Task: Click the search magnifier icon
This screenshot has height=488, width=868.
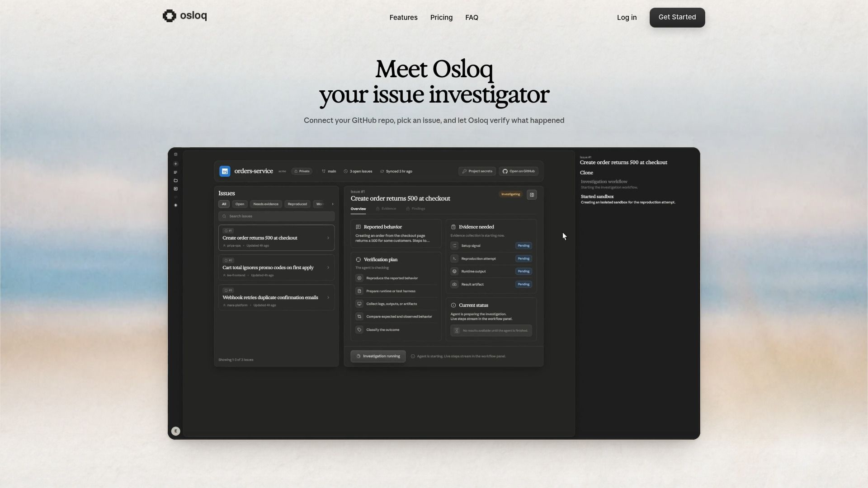Action: tap(224, 216)
